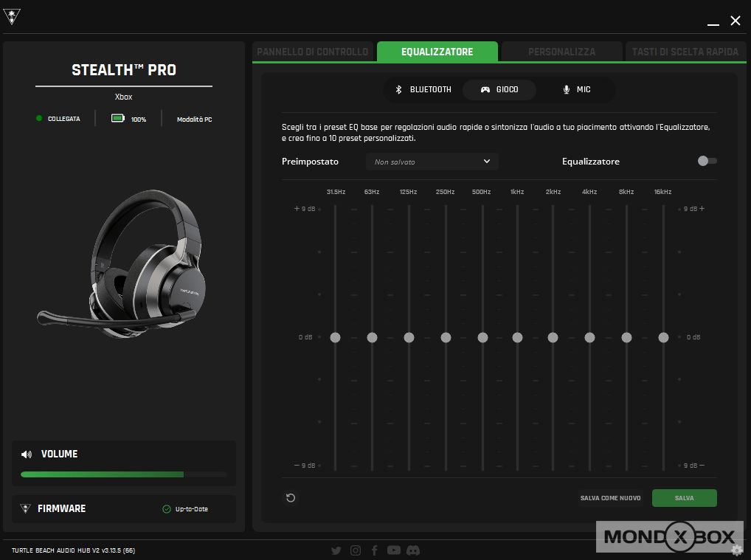Open the Instagram social link
The height and width of the screenshot is (560, 751).
(356, 550)
